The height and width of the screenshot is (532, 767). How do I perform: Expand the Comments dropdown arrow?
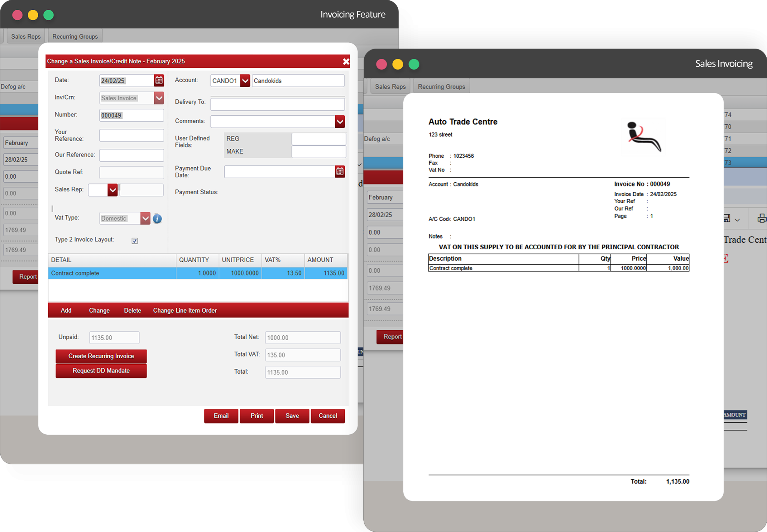pyautogui.click(x=340, y=121)
